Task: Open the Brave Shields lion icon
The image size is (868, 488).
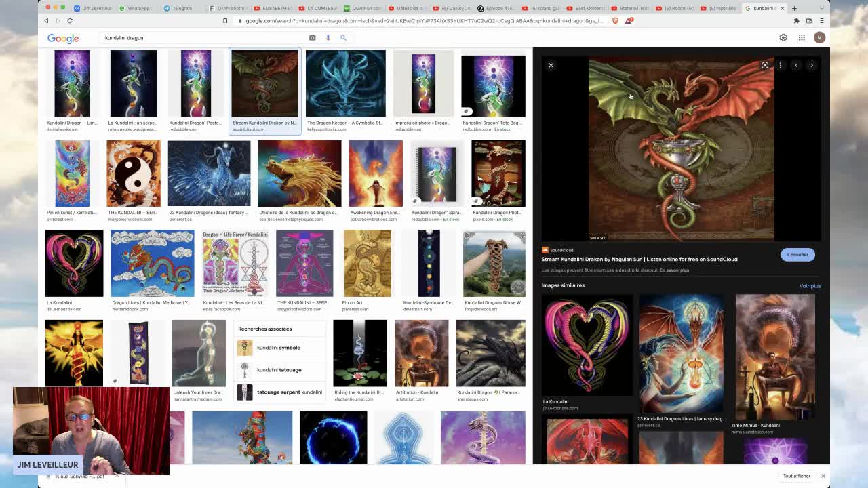Action: [x=615, y=21]
